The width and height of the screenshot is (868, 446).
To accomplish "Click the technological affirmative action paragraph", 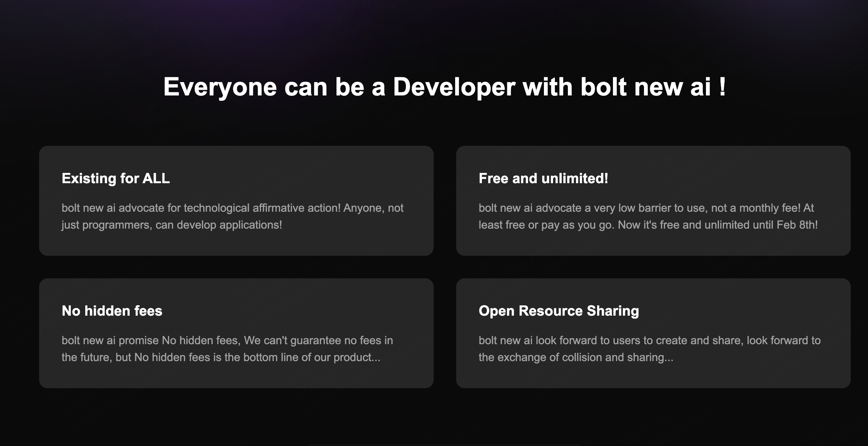I will [x=232, y=216].
